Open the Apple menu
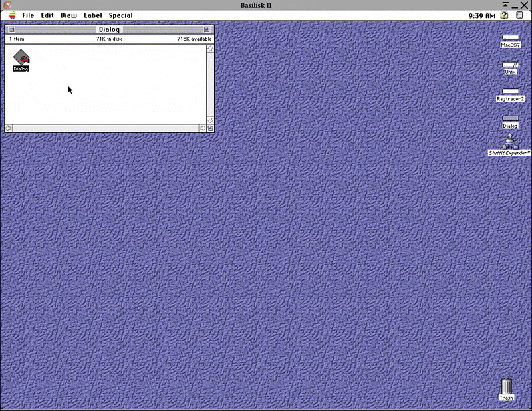532x411 pixels. tap(13, 15)
